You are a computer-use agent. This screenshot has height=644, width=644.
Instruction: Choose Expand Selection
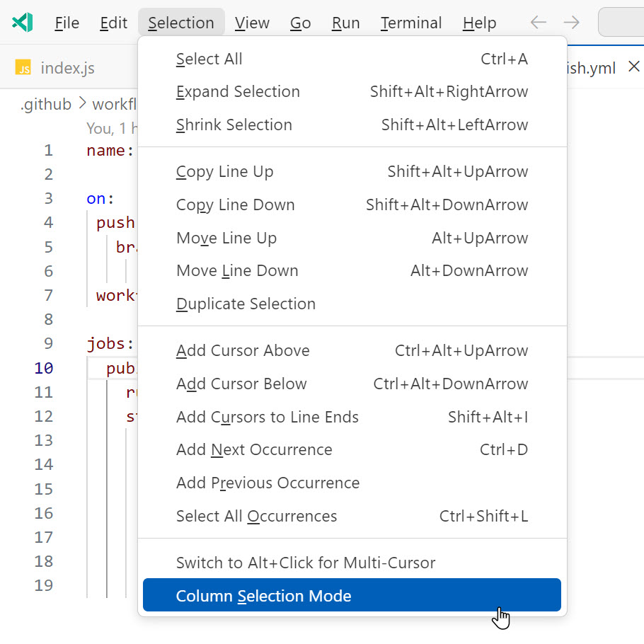coord(352,91)
